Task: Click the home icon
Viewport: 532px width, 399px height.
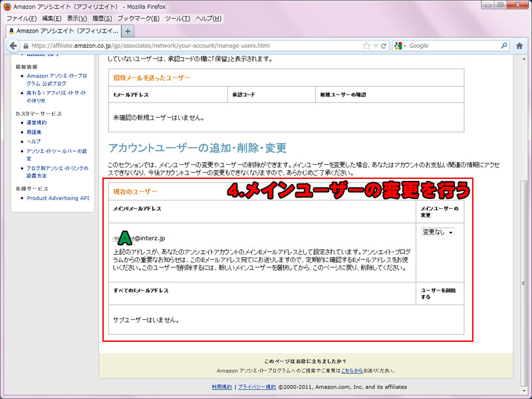Action: click(519, 46)
